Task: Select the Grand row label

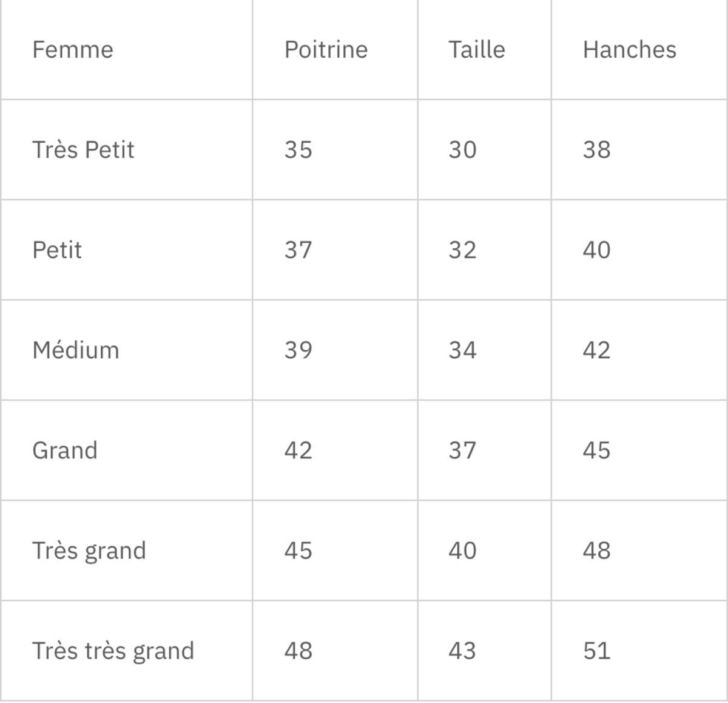Action: point(65,450)
